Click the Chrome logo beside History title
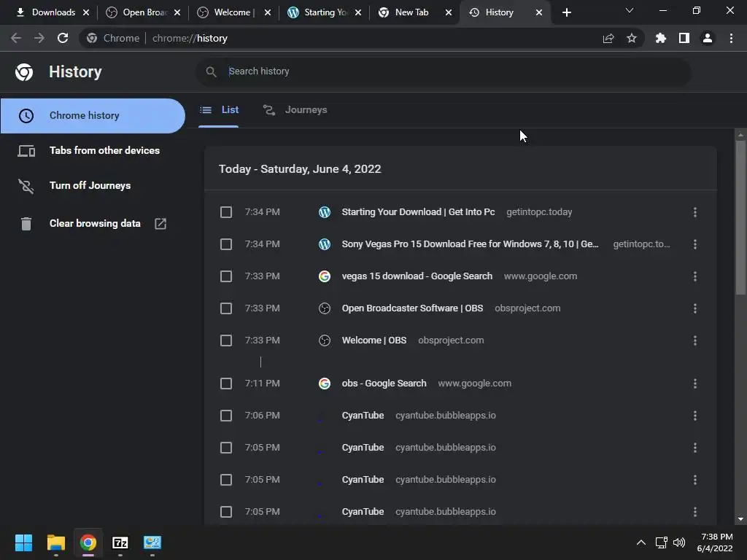 pos(24,72)
